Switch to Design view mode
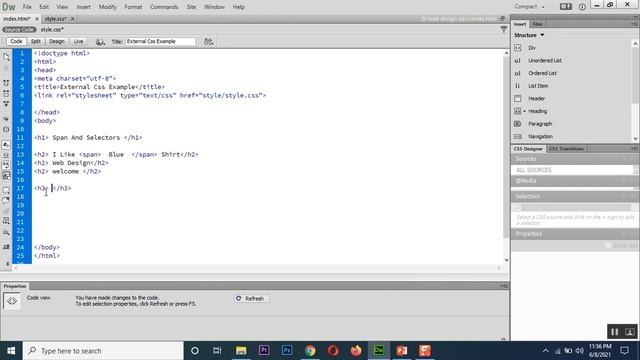The height and width of the screenshot is (360, 640). 57,41
